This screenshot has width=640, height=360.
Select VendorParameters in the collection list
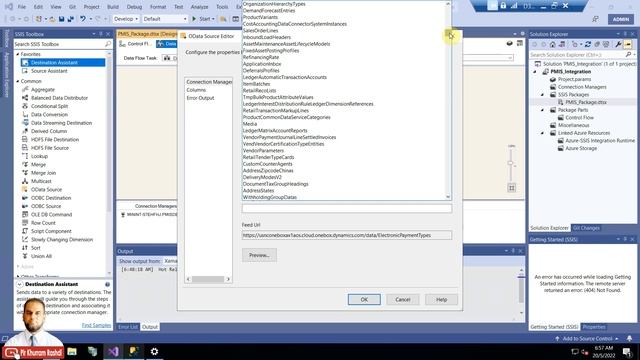tap(263, 151)
